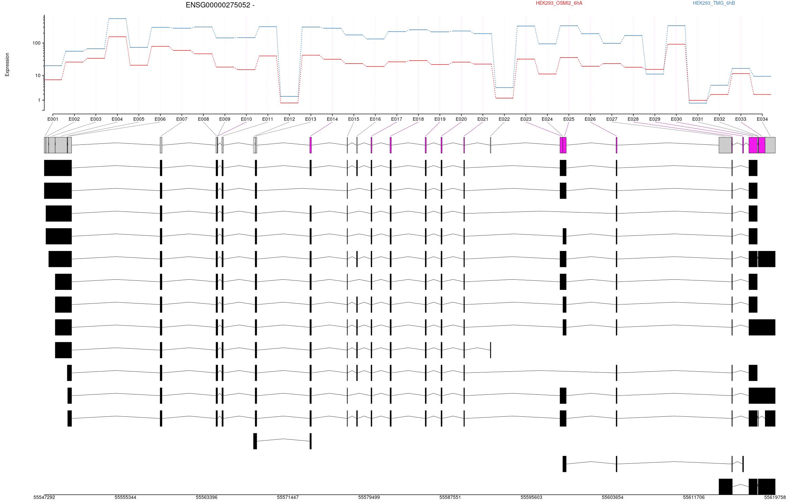Click the y-axis tick value 100
Image resolution: width=812 pixels, height=504 pixels.
pyautogui.click(x=36, y=43)
